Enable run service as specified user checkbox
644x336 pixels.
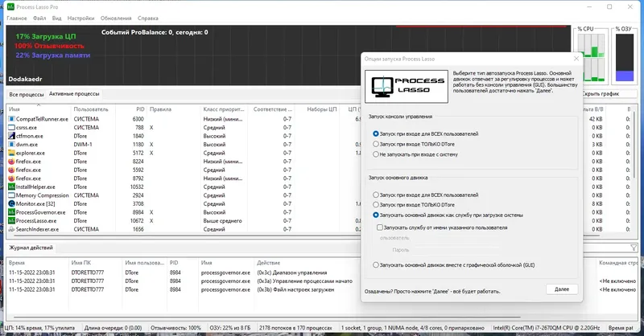(x=379, y=227)
